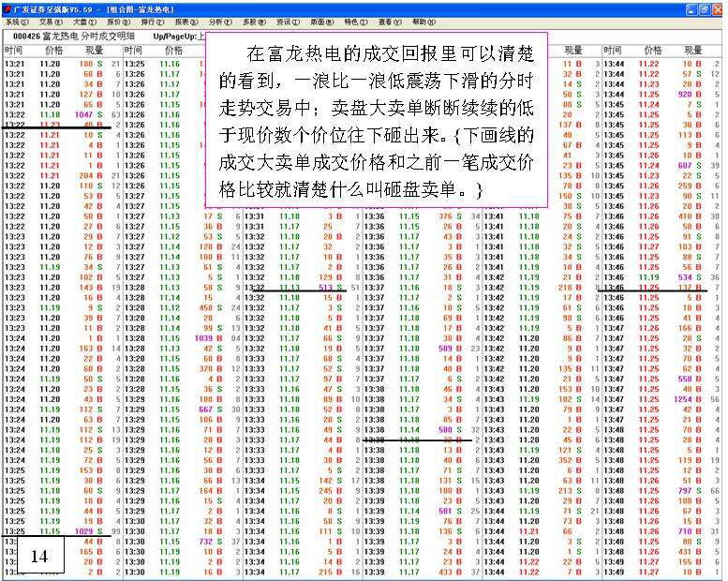
Task: Click the red app icon in title bar
Action: point(7,9)
